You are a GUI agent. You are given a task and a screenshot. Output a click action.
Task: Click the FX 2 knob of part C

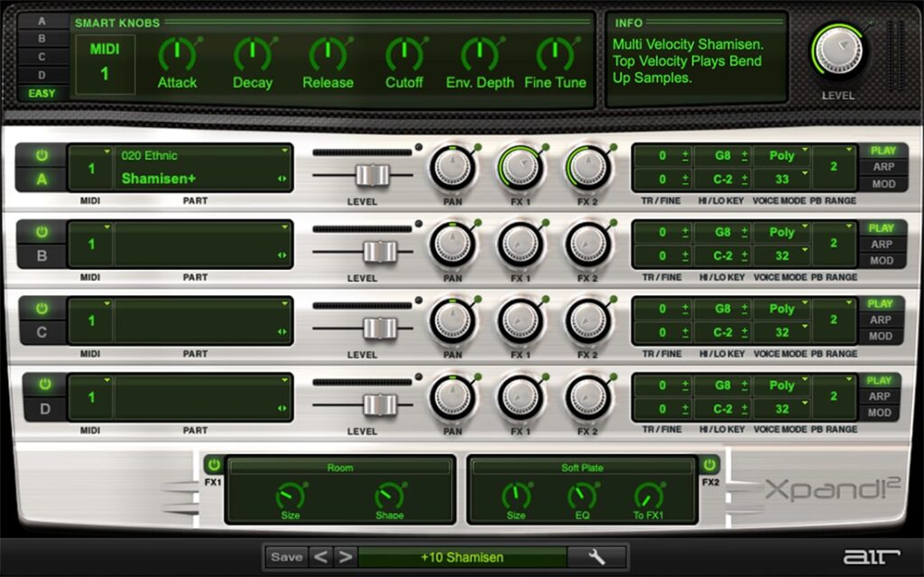tap(588, 321)
